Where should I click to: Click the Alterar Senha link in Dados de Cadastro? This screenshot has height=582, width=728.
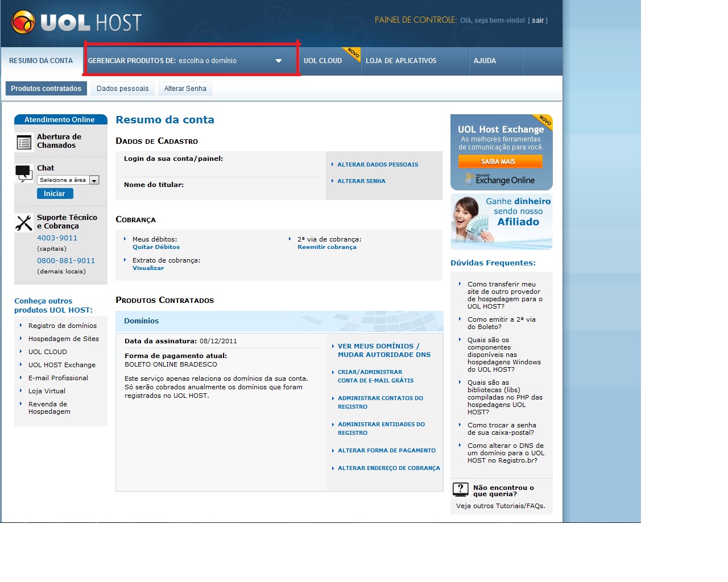point(361,181)
